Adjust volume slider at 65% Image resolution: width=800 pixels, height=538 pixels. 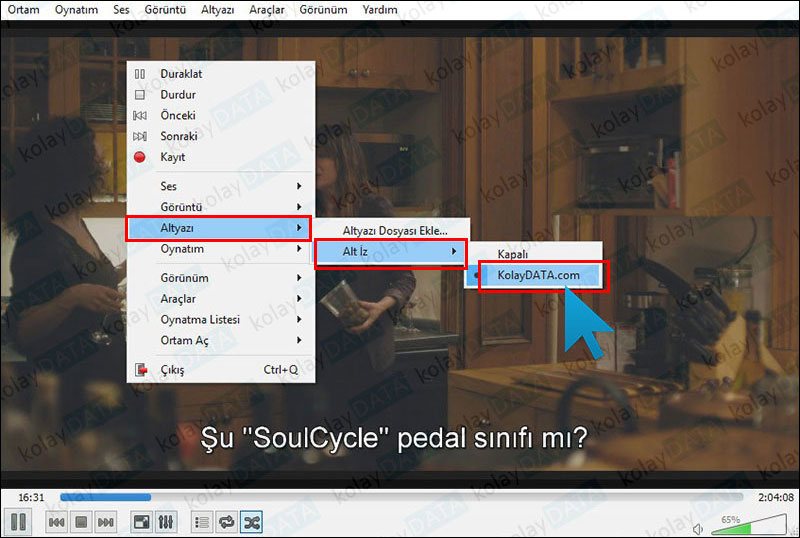[749, 525]
